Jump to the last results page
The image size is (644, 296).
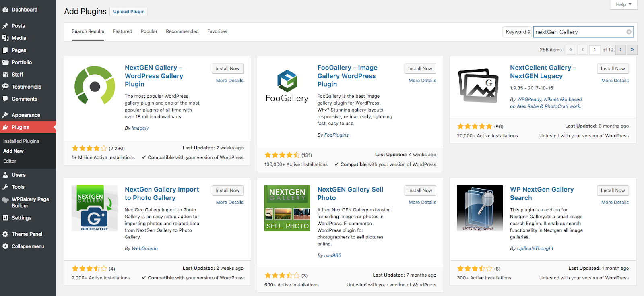632,50
